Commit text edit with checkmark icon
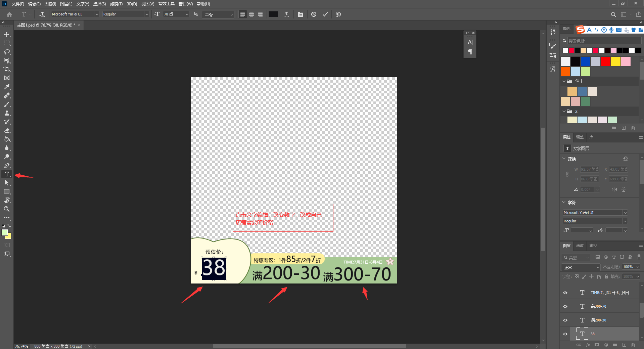The width and height of the screenshot is (644, 349). click(325, 14)
